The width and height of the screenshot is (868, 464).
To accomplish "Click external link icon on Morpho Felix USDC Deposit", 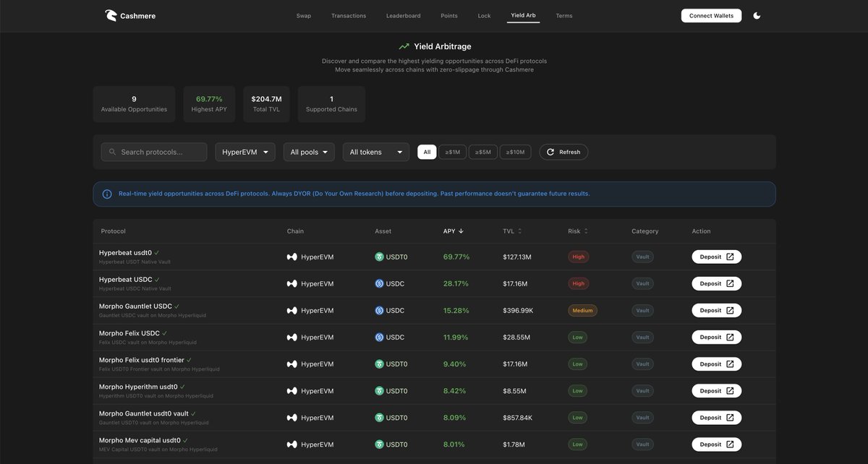I will click(x=730, y=338).
